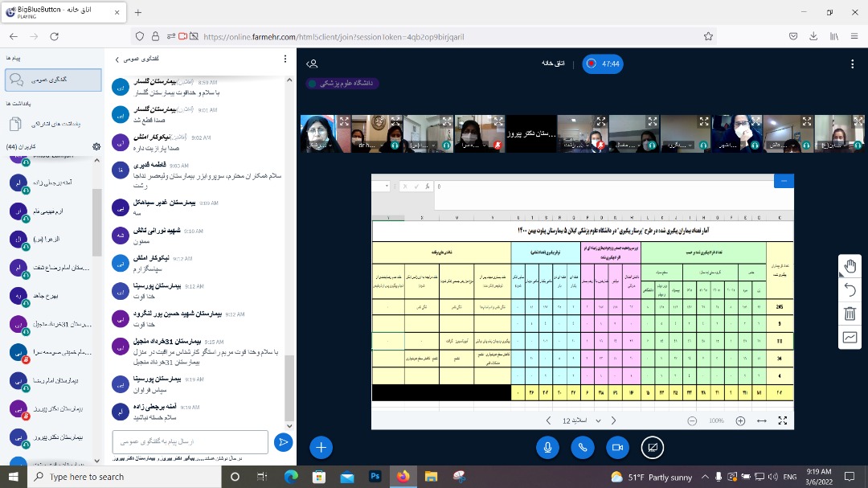Open chat options three-dot menu
868x488 pixels.
tap(285, 59)
